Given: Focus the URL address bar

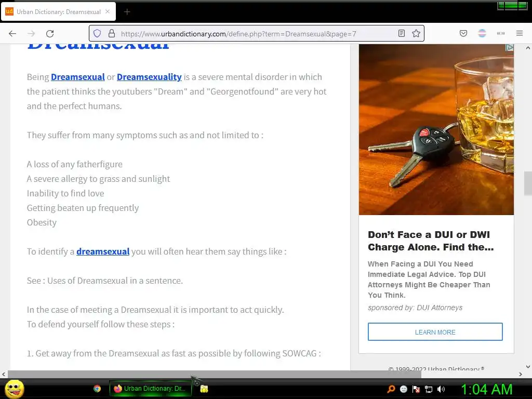Looking at the screenshot, I should (256, 34).
